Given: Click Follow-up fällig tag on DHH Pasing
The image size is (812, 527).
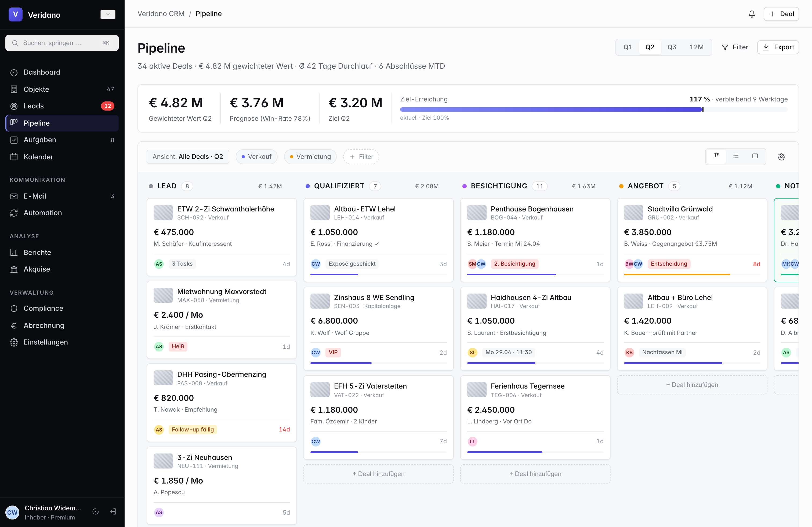Looking at the screenshot, I should click(193, 430).
